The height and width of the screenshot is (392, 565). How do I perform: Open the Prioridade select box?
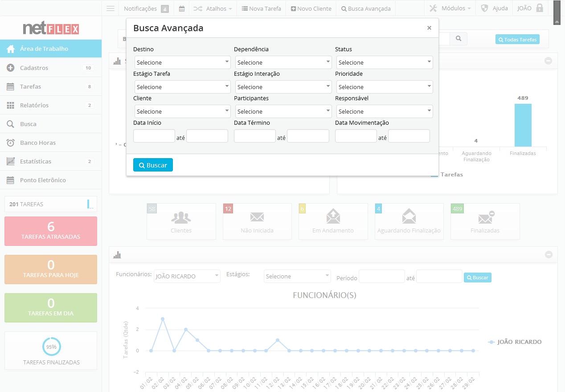point(384,87)
